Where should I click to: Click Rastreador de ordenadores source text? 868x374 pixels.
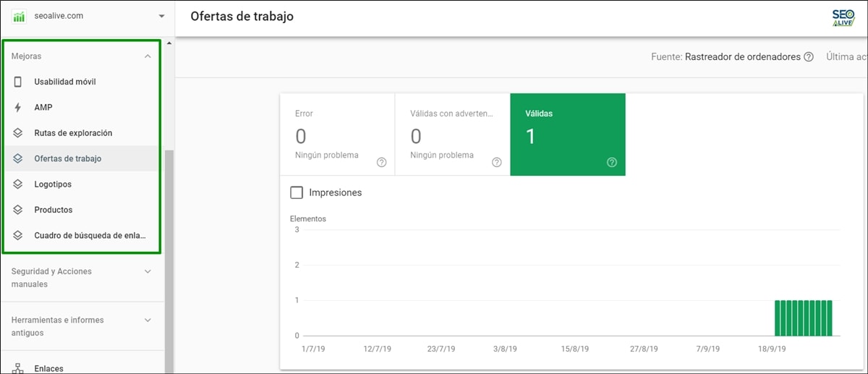pyautogui.click(x=743, y=57)
